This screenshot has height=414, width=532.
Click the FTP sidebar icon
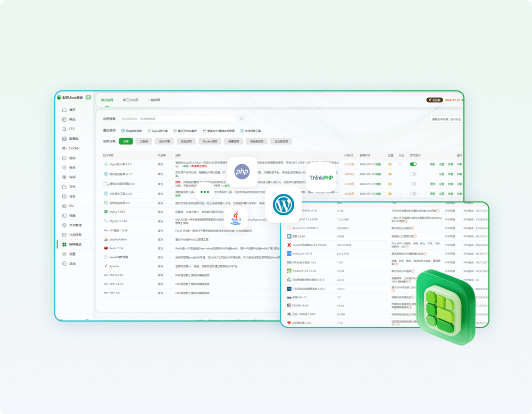[x=64, y=129]
